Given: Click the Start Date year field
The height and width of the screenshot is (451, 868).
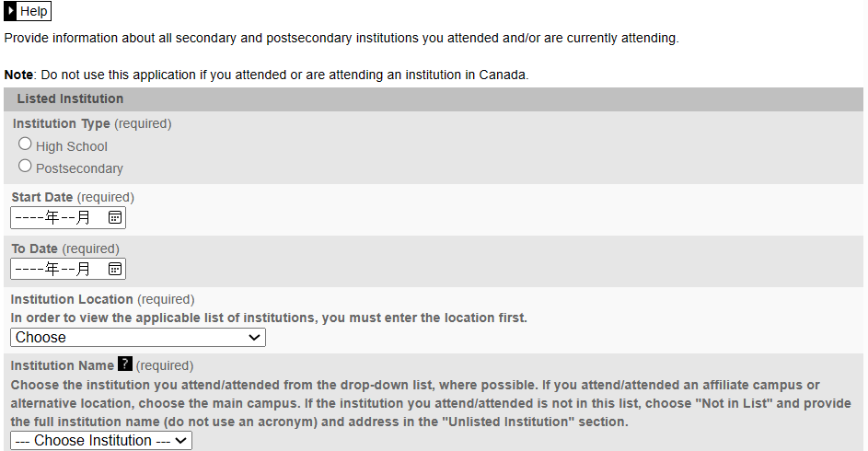Looking at the screenshot, I should tap(29, 217).
